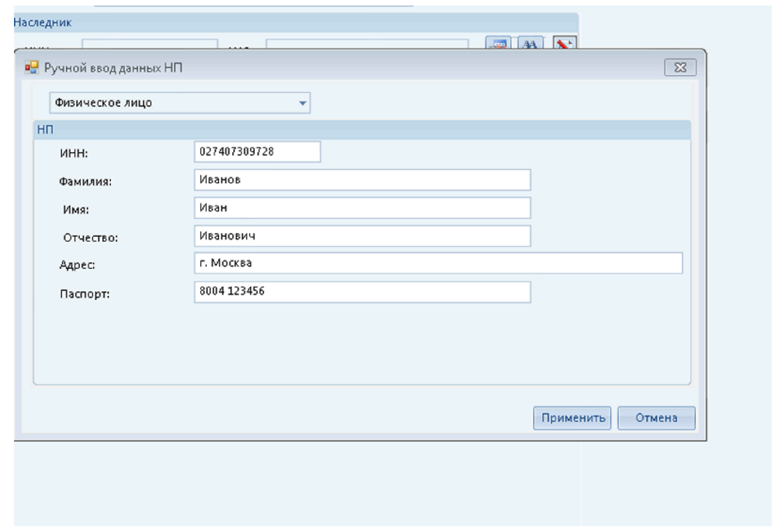This screenshot has width=779, height=532.
Task: Click the left input field under Наследник
Action: pos(149,44)
